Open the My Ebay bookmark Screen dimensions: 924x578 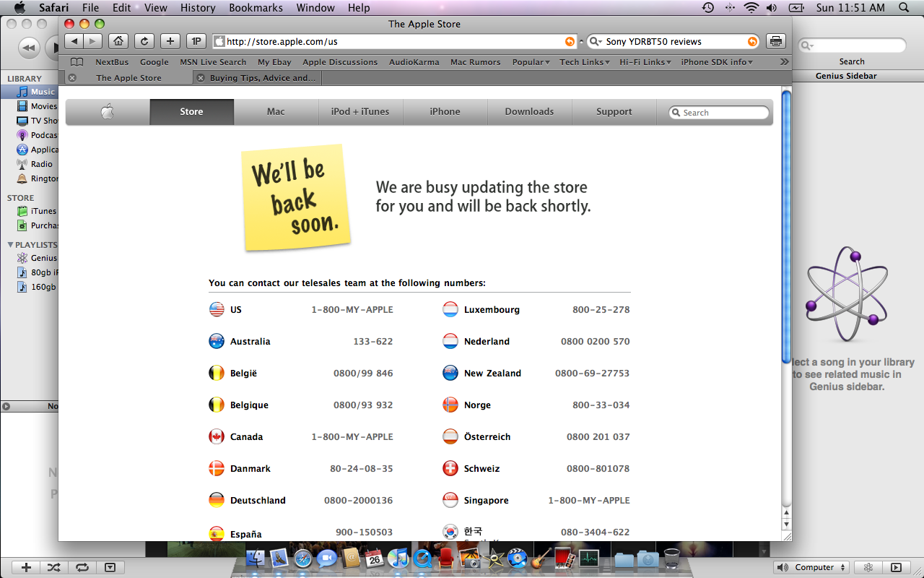coord(274,62)
